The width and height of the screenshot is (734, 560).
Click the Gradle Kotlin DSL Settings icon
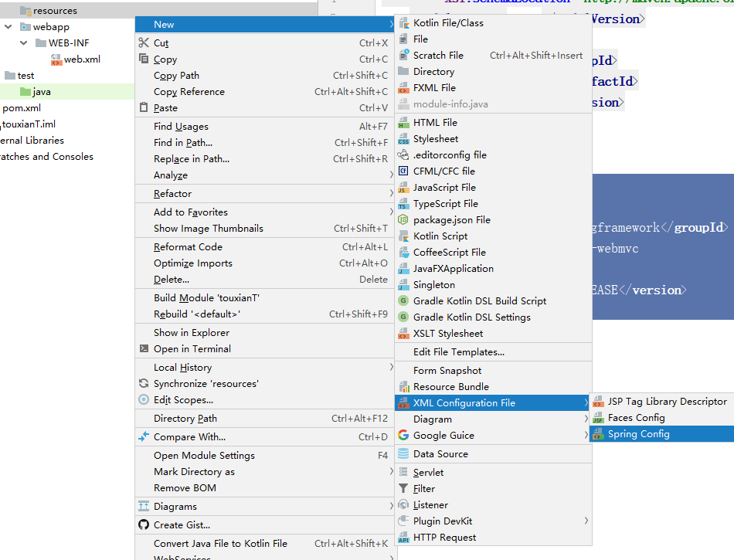tap(403, 317)
